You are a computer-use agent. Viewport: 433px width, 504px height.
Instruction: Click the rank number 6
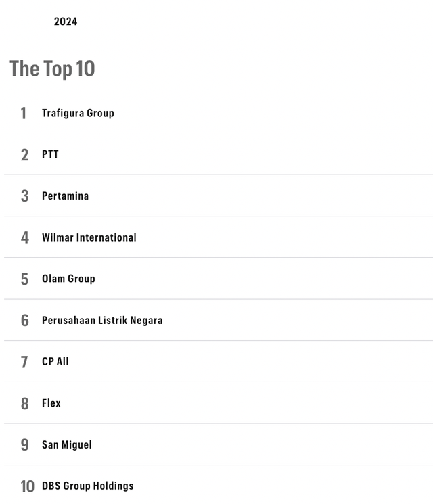coord(24,321)
